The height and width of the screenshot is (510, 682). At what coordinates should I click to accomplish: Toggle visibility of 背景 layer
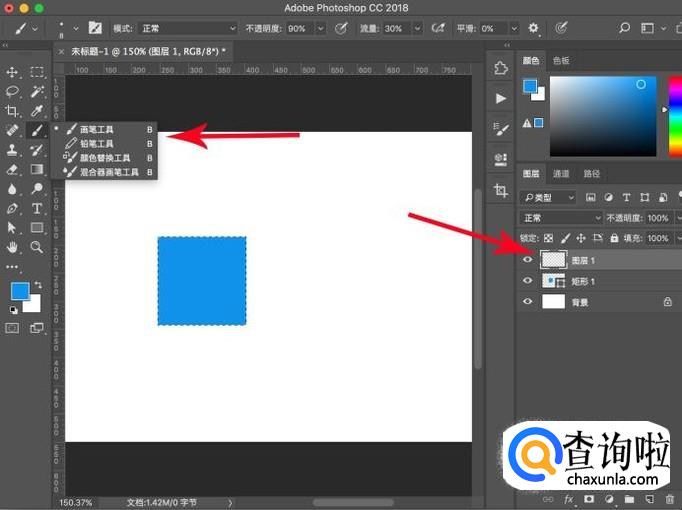coord(528,301)
